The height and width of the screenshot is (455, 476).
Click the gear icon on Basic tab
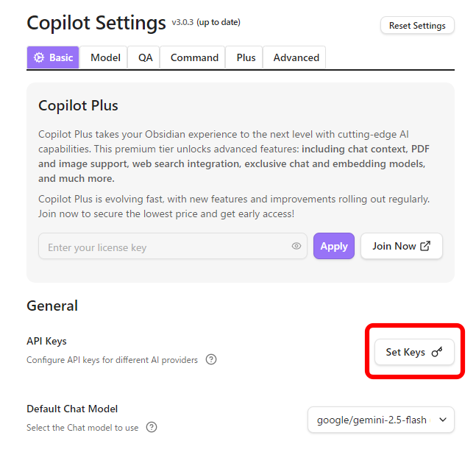39,57
